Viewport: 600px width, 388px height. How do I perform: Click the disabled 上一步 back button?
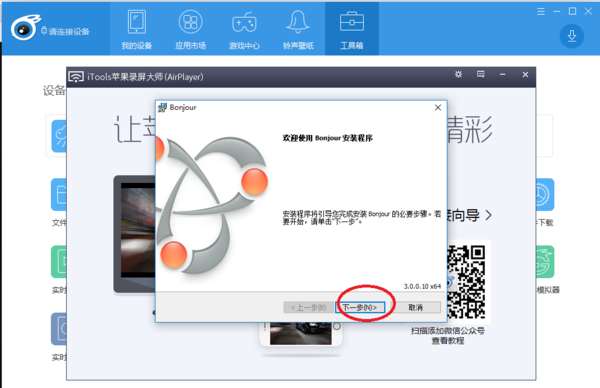point(308,307)
